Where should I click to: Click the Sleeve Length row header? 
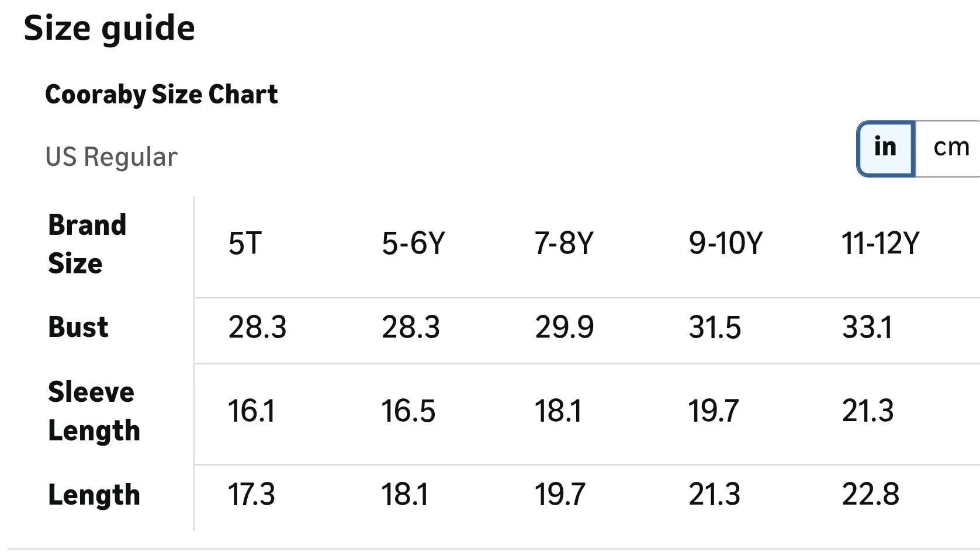click(x=94, y=411)
